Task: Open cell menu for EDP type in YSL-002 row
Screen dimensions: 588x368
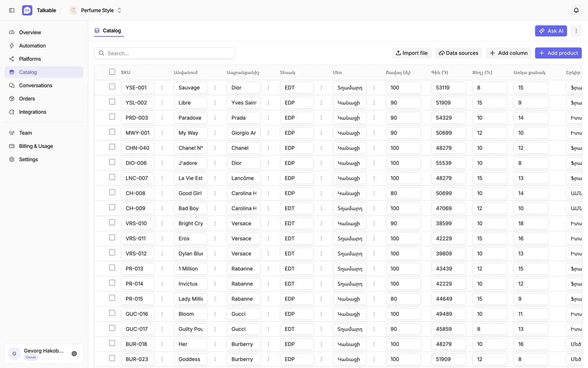Action: [321, 103]
